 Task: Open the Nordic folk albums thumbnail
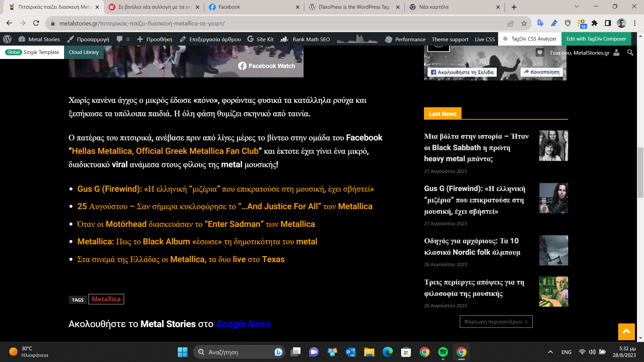point(553,250)
